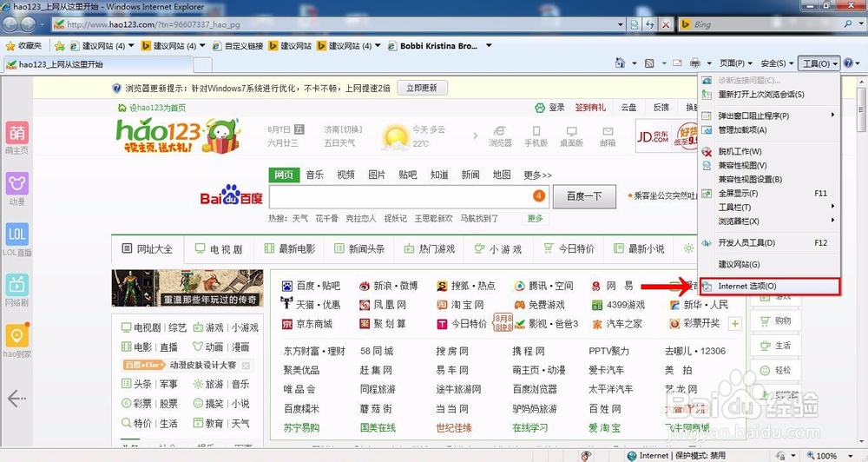Toggle 脱机工作(W) in Tools menu

click(x=769, y=151)
